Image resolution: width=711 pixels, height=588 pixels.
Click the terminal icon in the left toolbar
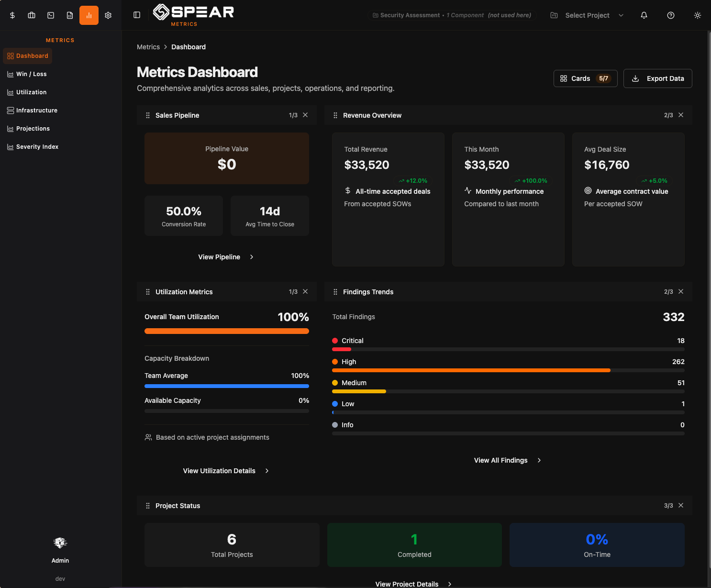point(51,15)
